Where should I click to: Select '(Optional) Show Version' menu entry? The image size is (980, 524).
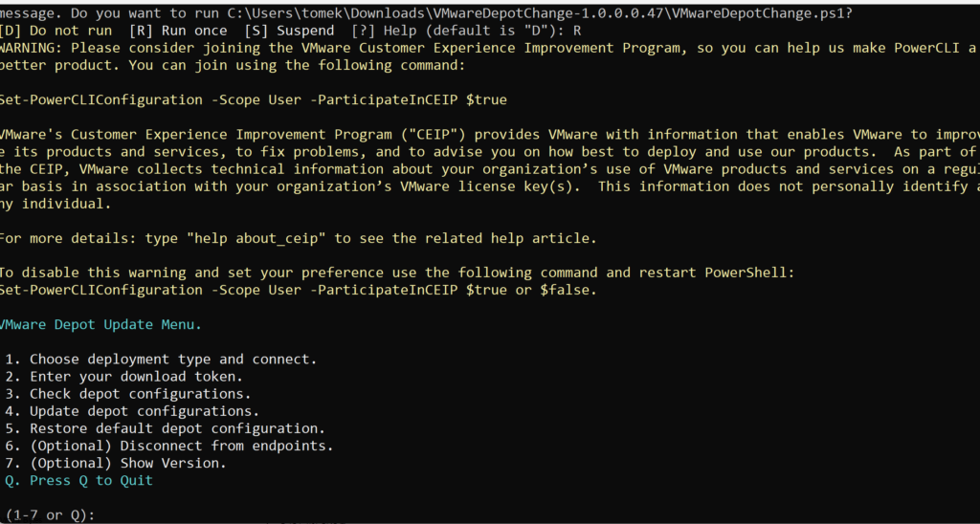pos(116,464)
